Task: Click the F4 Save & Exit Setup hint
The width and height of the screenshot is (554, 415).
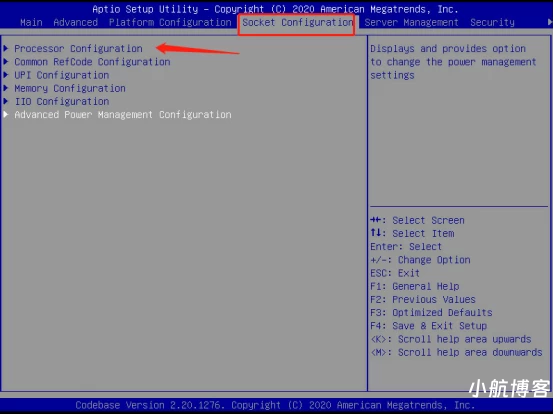Action: point(429,326)
